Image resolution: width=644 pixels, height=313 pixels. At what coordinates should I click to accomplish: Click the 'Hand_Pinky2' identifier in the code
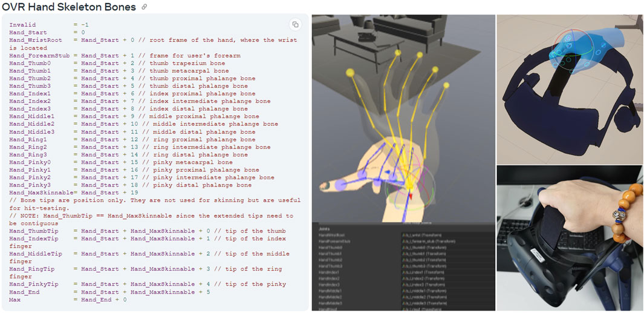click(x=30, y=177)
